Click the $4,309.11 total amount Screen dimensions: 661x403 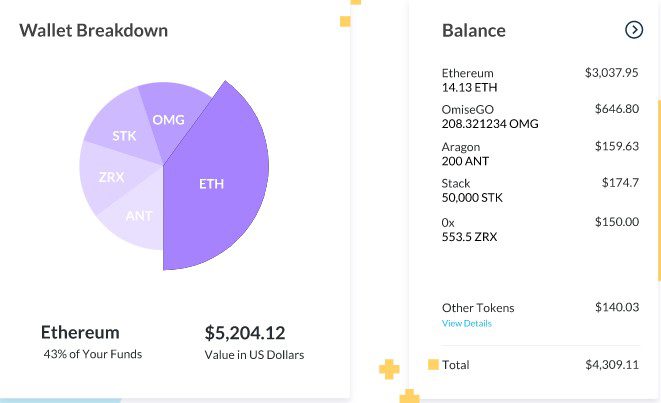click(612, 365)
